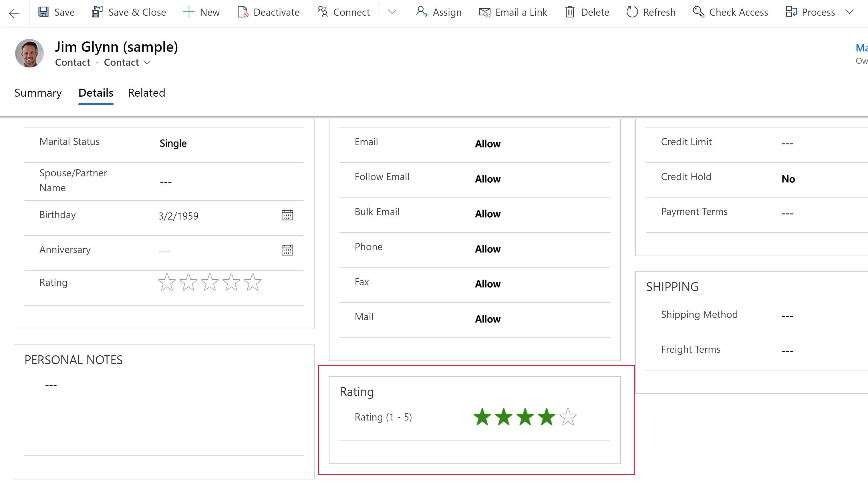Click the Check Access icon
The height and width of the screenshot is (496, 868).
coord(698,12)
